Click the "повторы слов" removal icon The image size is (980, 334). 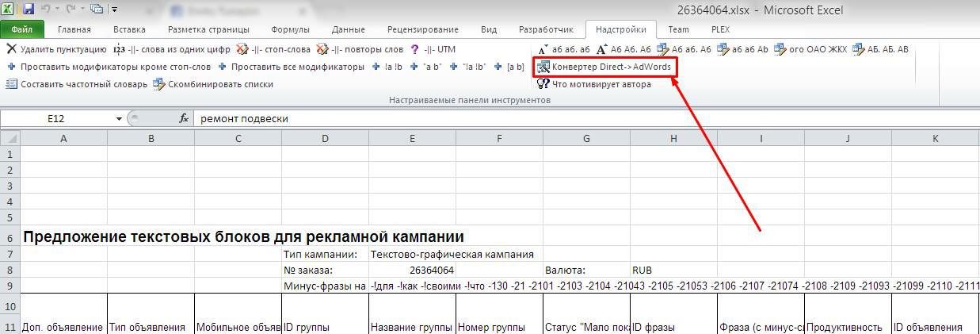coord(322,49)
